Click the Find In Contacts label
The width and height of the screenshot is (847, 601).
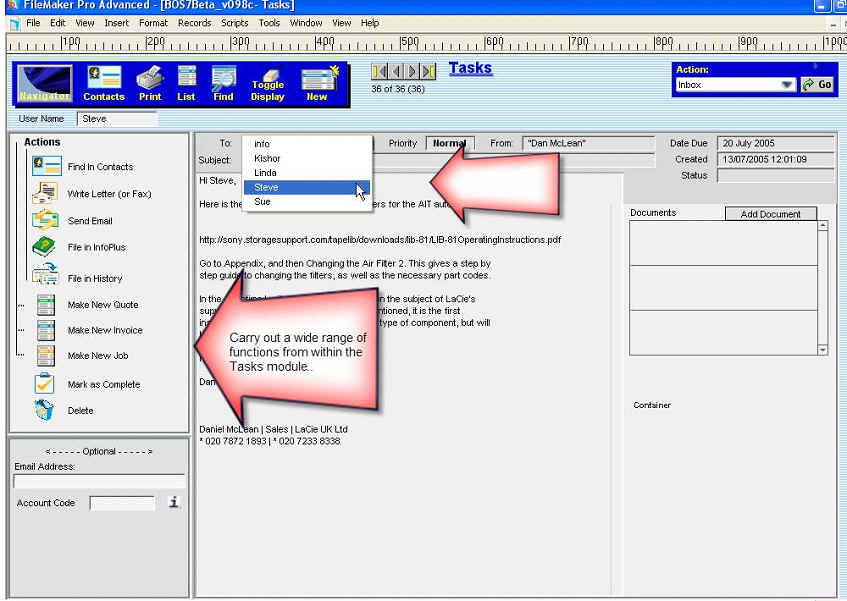[100, 167]
